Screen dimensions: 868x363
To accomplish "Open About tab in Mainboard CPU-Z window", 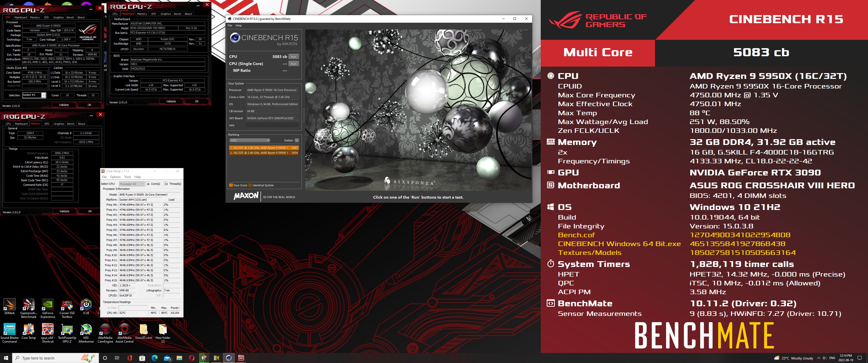I will pos(188,14).
